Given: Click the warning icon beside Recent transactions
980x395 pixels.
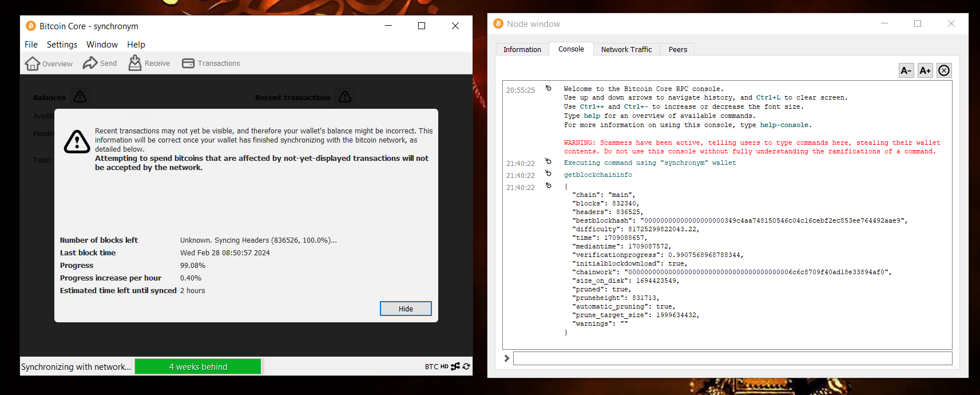Looking at the screenshot, I should point(345,97).
